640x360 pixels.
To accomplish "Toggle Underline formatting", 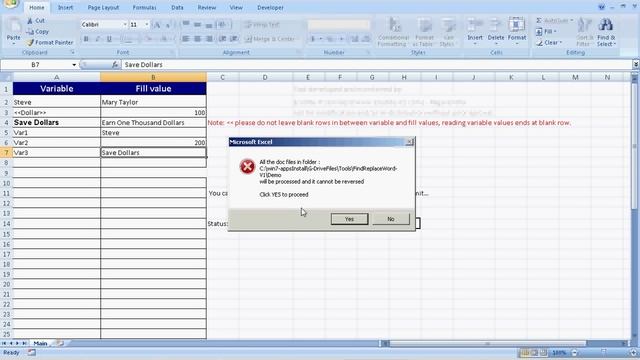I will click(109, 39).
